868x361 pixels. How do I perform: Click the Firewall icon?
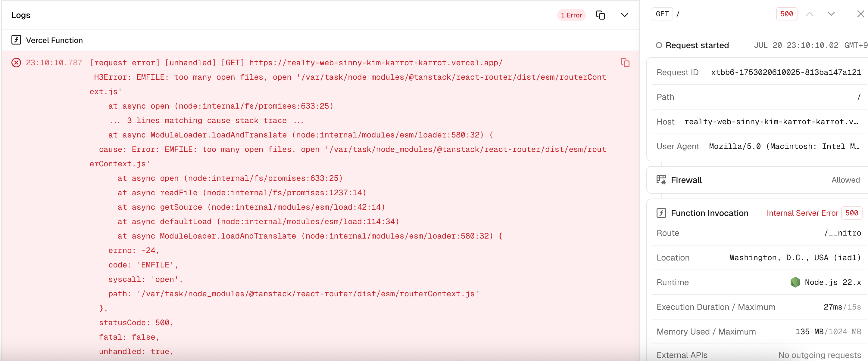tap(661, 180)
